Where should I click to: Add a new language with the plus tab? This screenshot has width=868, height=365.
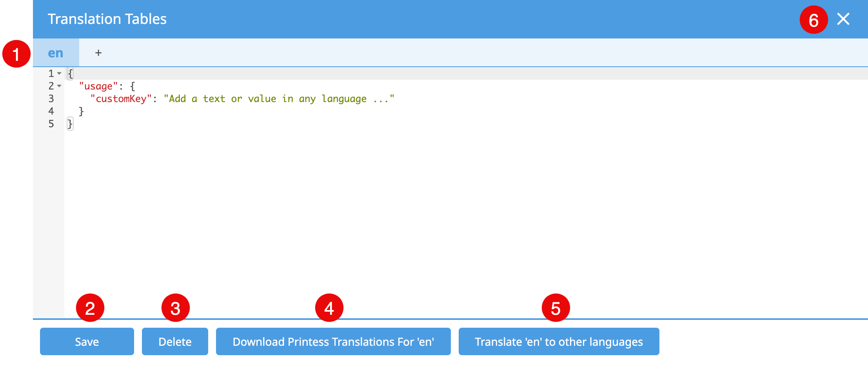98,52
